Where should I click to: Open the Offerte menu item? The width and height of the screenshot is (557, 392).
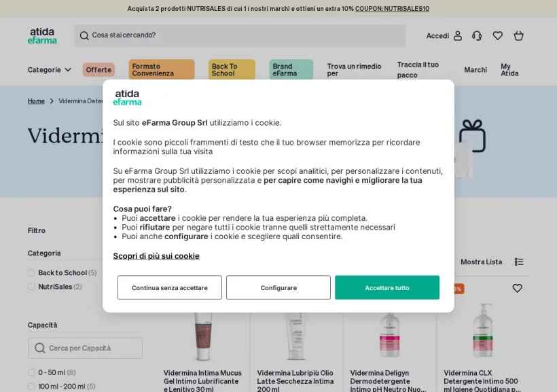98,70
